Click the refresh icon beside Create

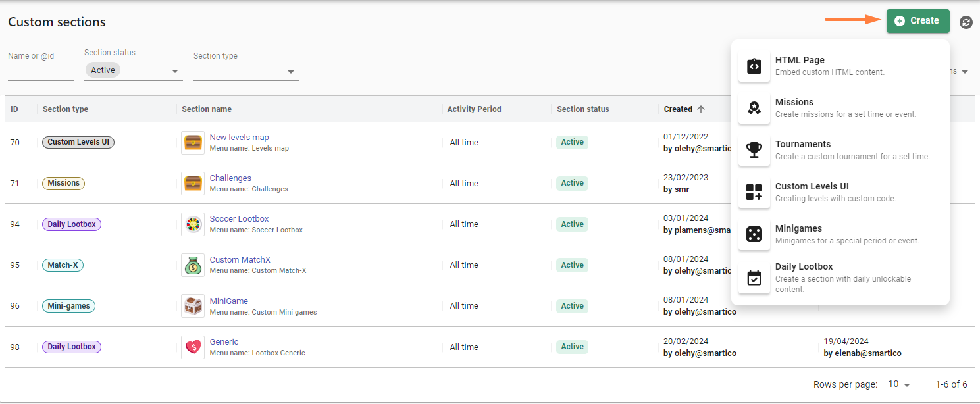966,22
